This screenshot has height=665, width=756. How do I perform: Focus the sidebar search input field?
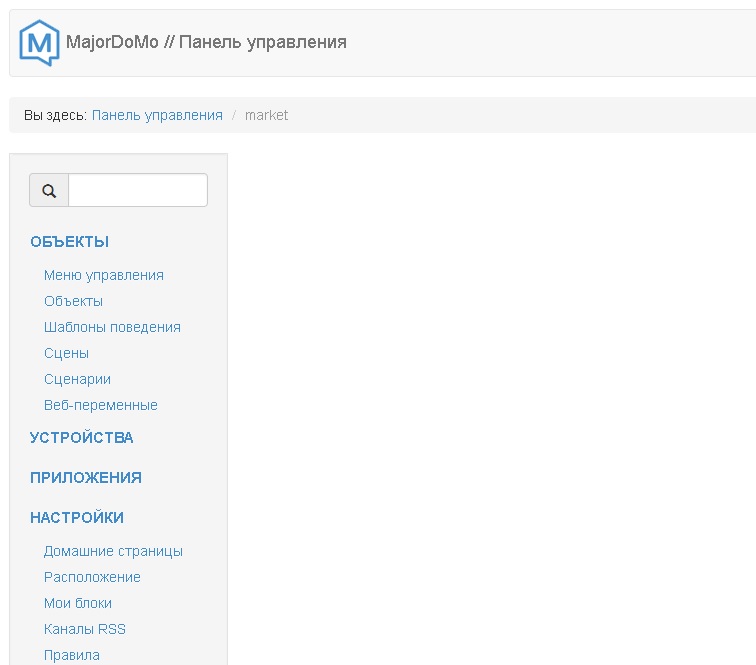pos(138,190)
